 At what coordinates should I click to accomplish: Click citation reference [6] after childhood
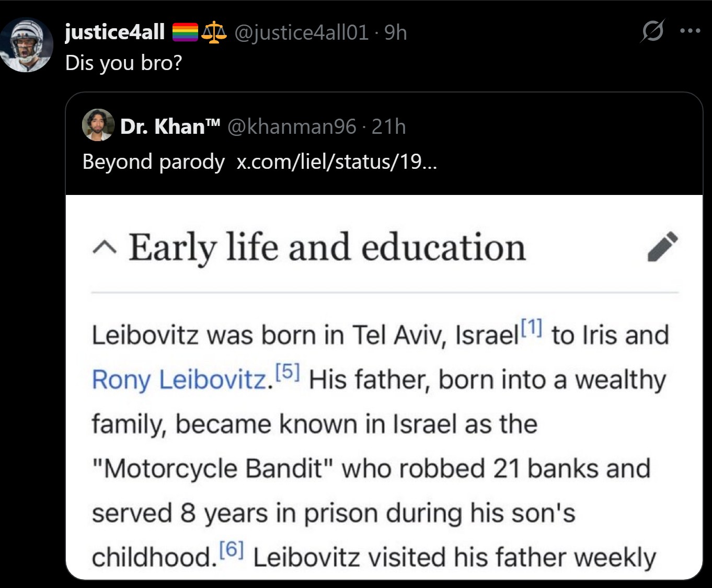232,549
